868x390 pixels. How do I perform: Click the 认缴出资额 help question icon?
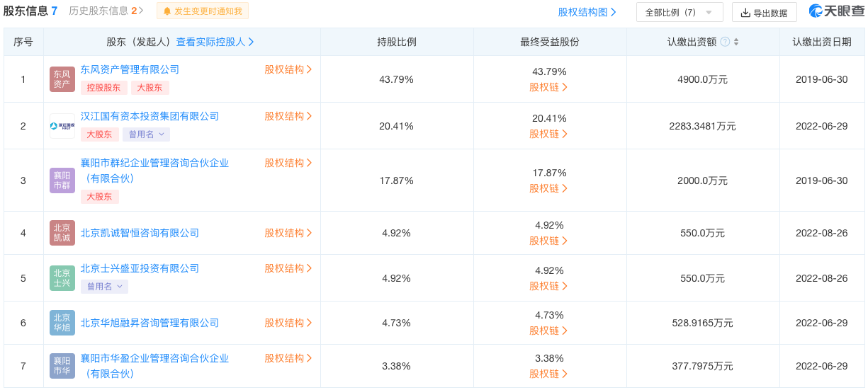(x=725, y=42)
